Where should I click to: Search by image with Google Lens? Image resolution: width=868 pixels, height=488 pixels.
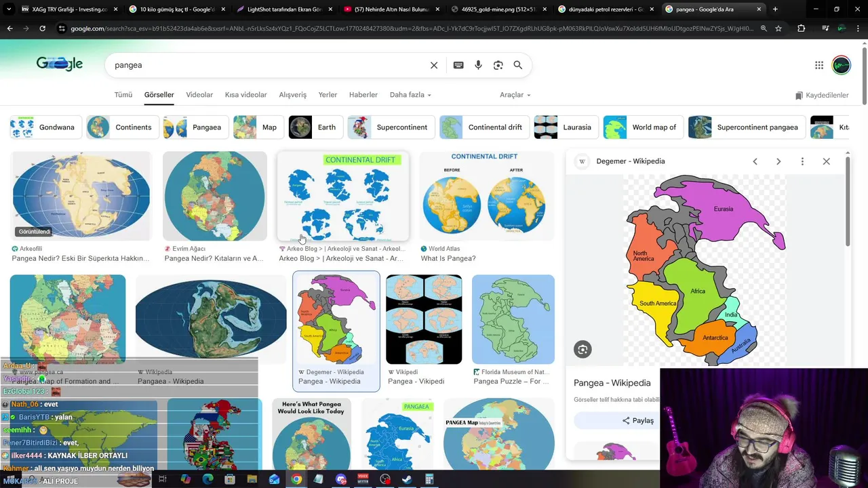498,65
